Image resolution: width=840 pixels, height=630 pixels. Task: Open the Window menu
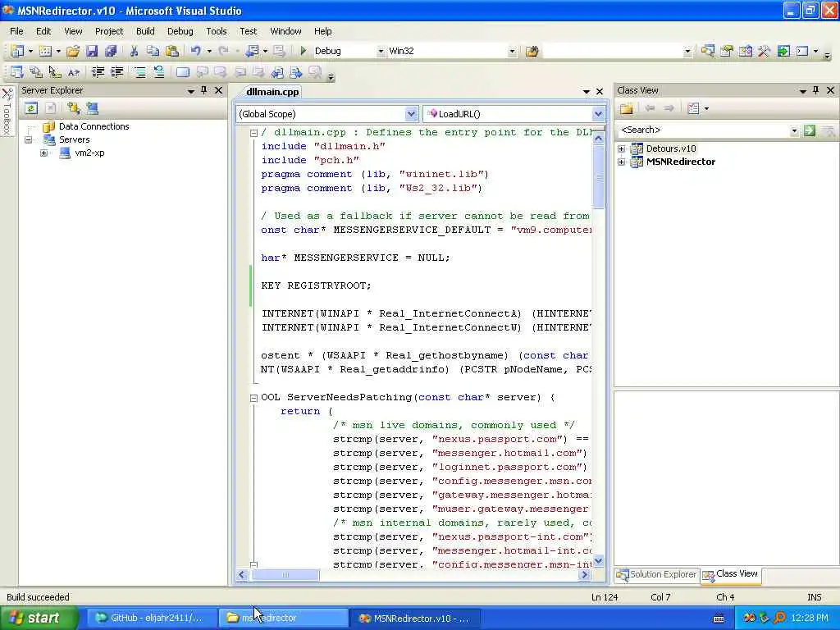(x=285, y=31)
